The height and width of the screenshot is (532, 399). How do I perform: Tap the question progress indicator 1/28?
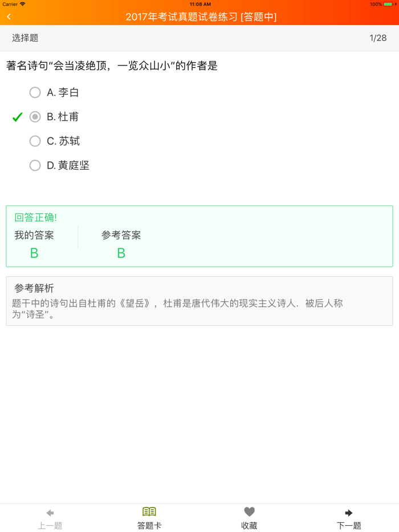377,39
